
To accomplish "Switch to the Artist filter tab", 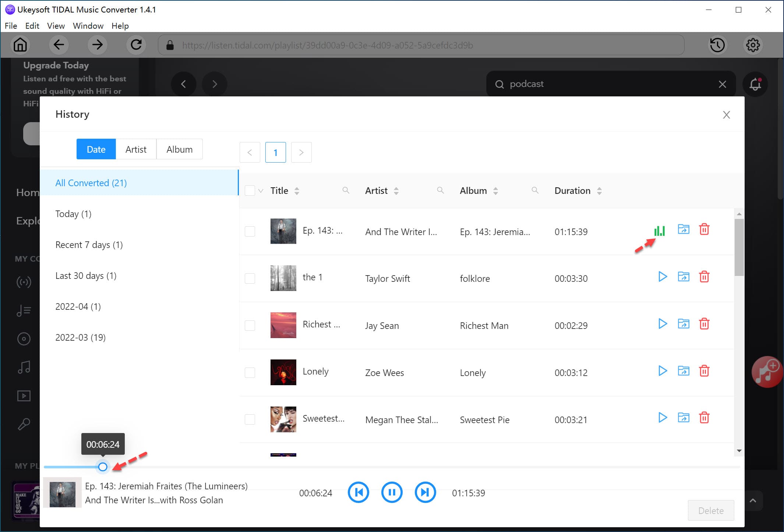I will (136, 149).
